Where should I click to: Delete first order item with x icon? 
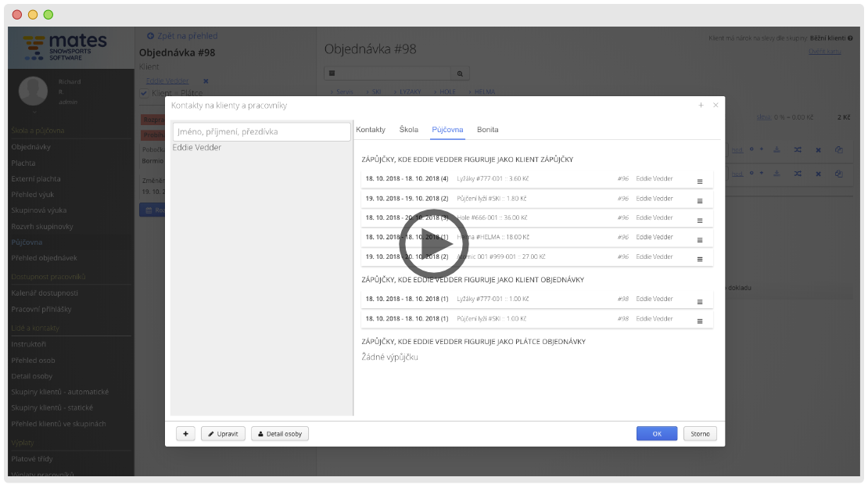tap(818, 150)
